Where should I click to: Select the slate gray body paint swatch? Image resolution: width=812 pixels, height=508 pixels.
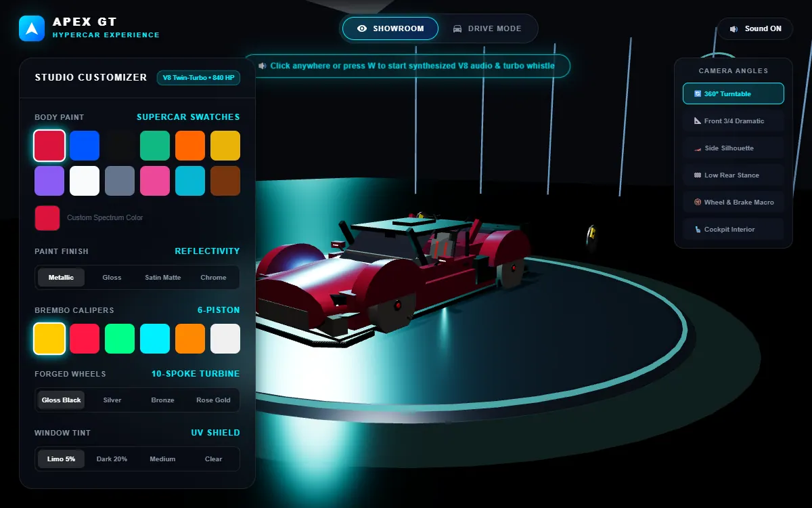click(x=120, y=181)
